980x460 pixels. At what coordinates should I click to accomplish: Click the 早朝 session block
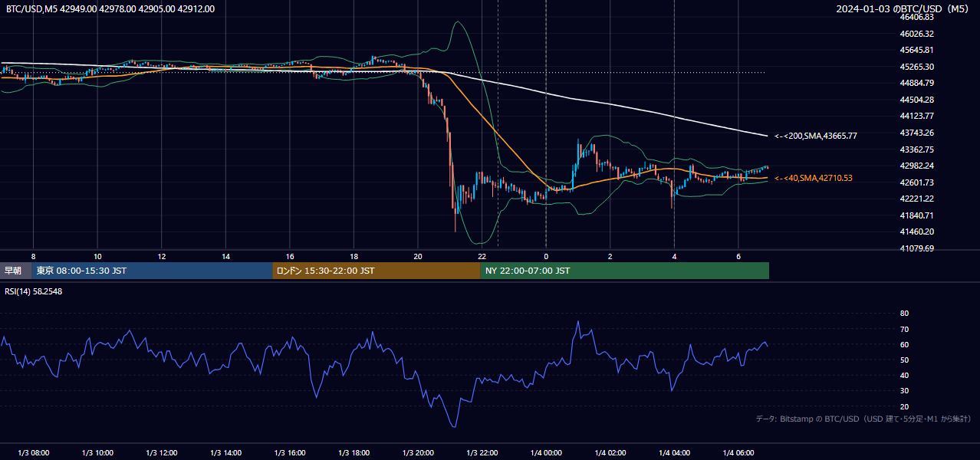pyautogui.click(x=16, y=271)
